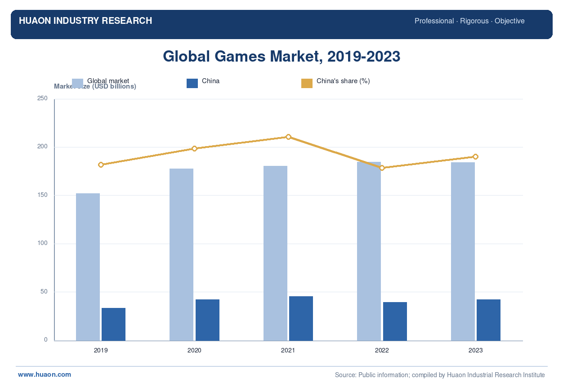
Task: Select the 2019 China bar
Action: coord(113,324)
